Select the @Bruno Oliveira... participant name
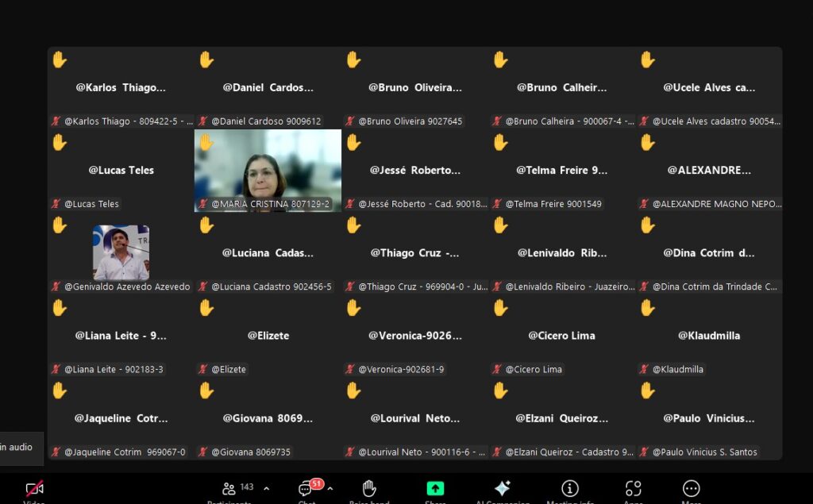The image size is (813, 504). click(414, 87)
